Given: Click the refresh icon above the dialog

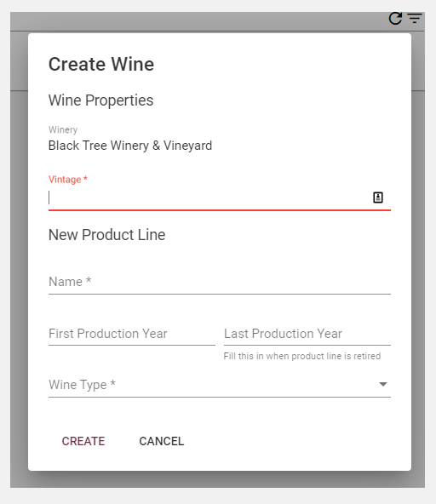Looking at the screenshot, I should 395,19.
